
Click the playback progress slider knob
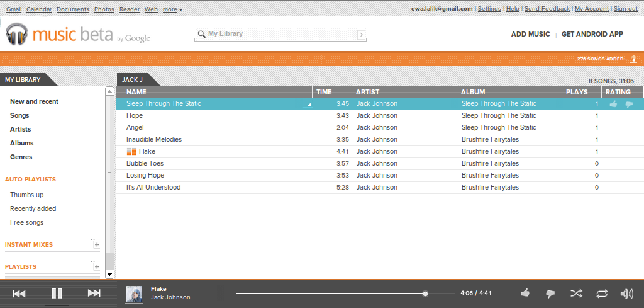point(425,294)
